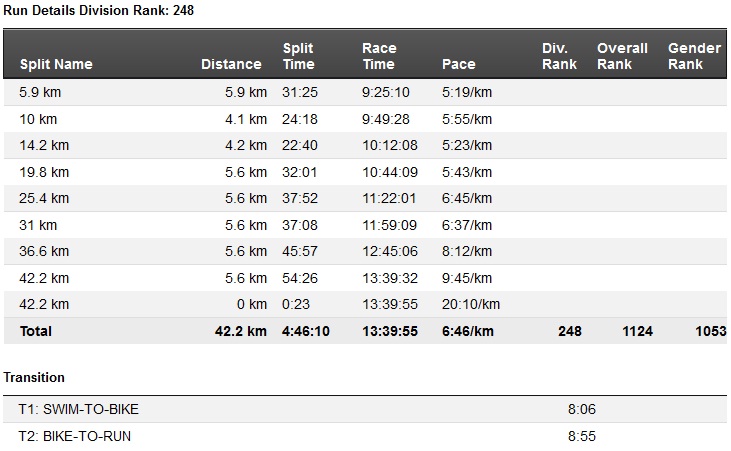The height and width of the screenshot is (451, 731).
Task: Click the Total row label
Action: click(35, 331)
